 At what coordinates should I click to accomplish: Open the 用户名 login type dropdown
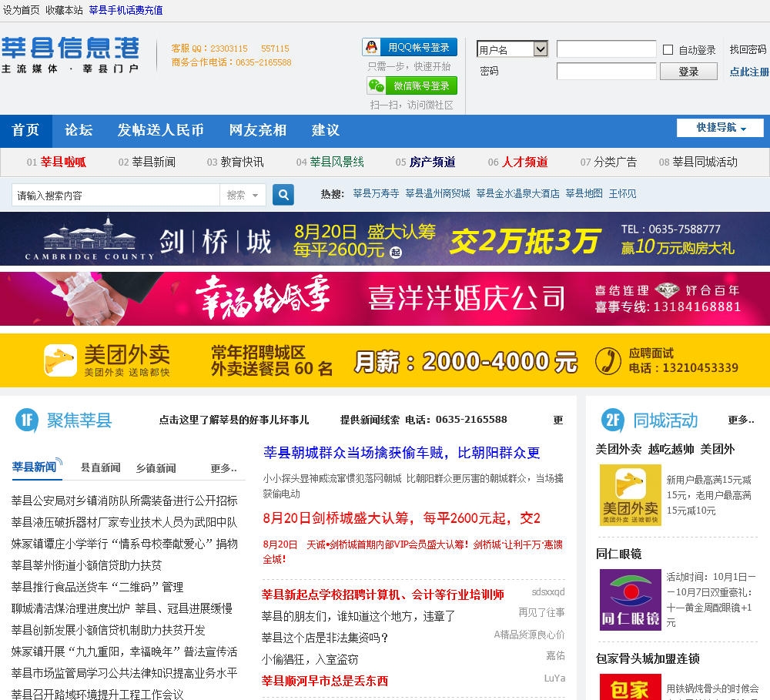(x=512, y=49)
